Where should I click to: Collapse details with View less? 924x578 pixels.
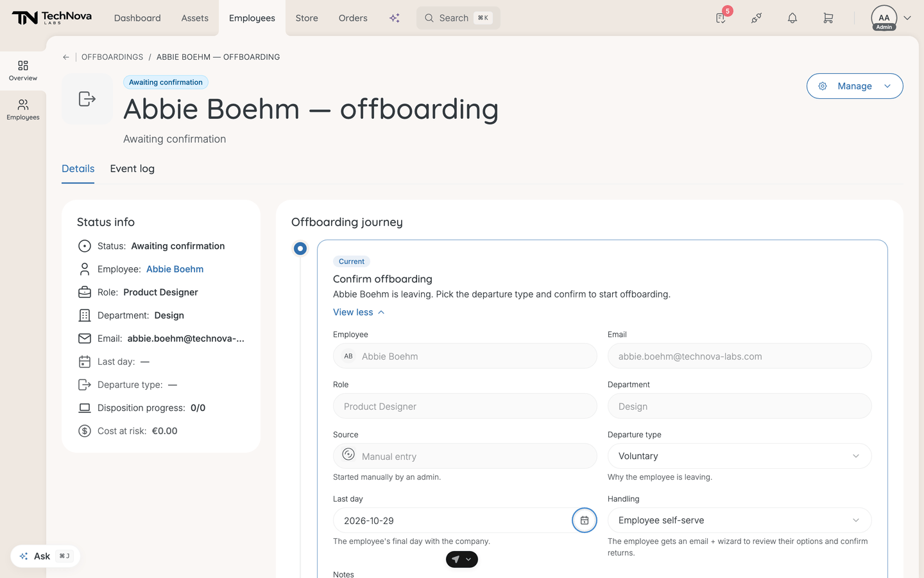coord(359,312)
